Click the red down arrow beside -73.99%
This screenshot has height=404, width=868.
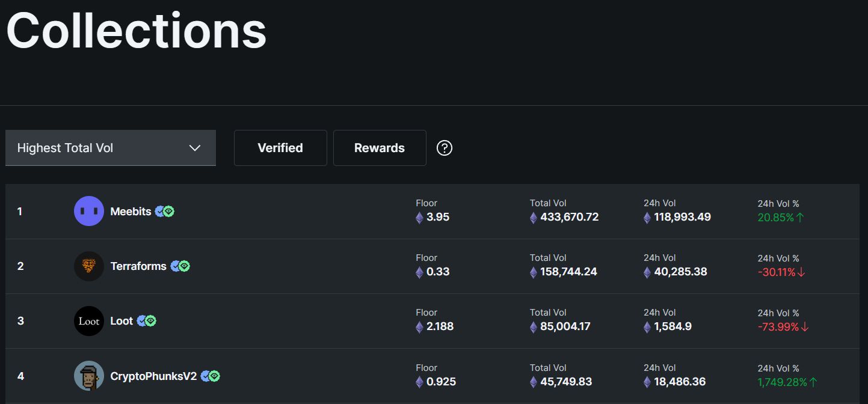(x=805, y=327)
